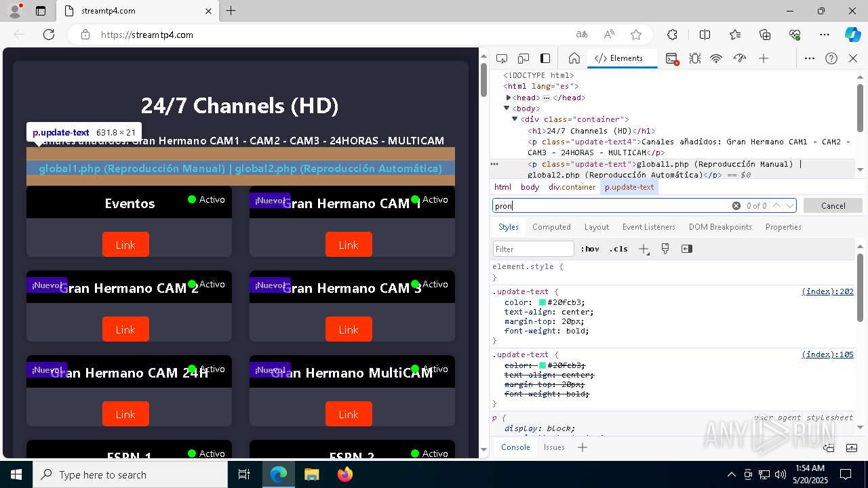Go to next search result
Screen dimensions: 868x488
[790, 205]
